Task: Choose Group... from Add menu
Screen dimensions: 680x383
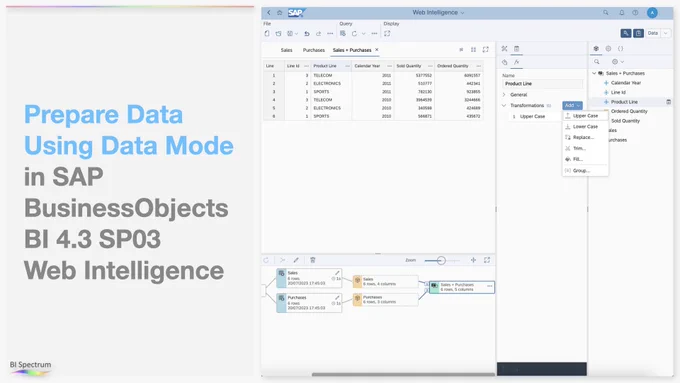Action: coord(585,170)
